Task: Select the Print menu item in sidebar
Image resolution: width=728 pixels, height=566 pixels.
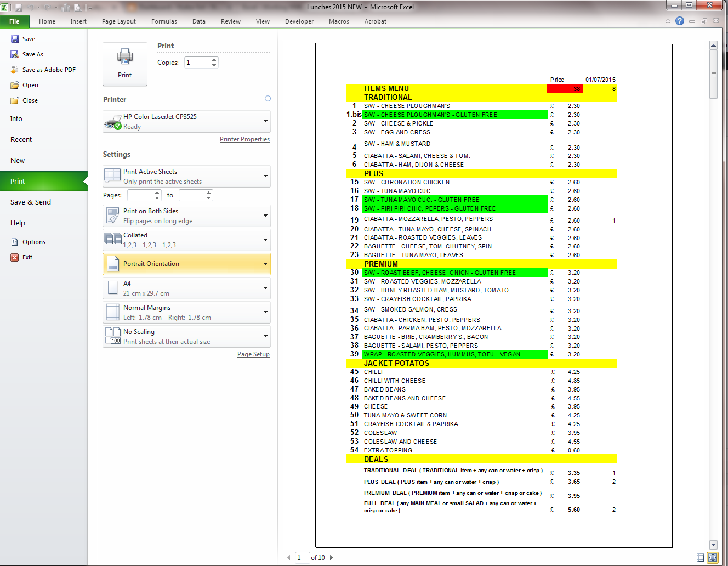Action: [44, 181]
